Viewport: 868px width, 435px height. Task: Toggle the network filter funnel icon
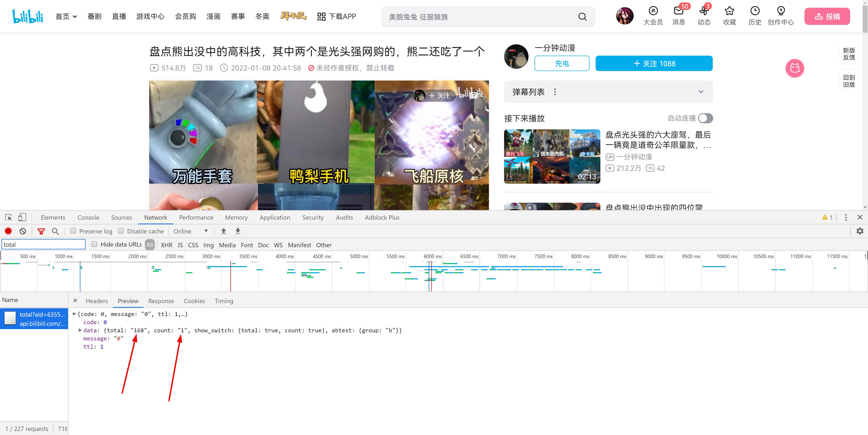[41, 231]
